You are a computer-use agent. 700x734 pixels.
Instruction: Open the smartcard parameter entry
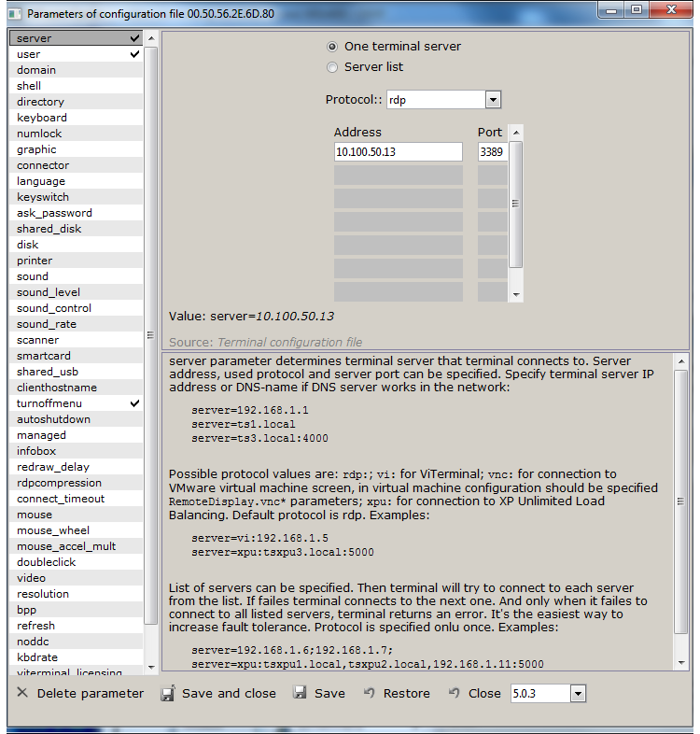[43, 356]
